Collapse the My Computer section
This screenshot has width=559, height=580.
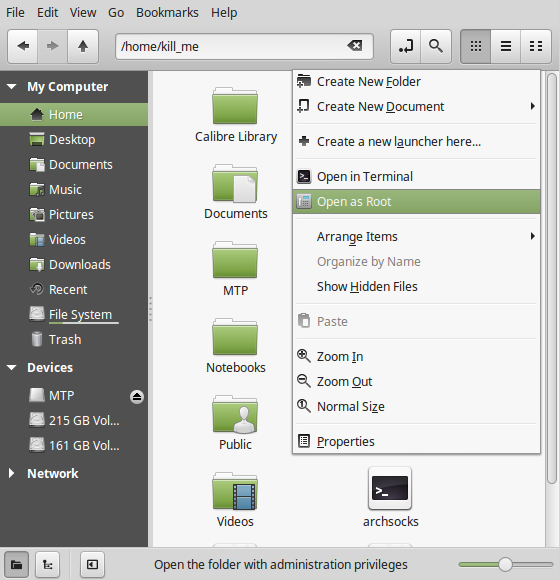coord(11,87)
